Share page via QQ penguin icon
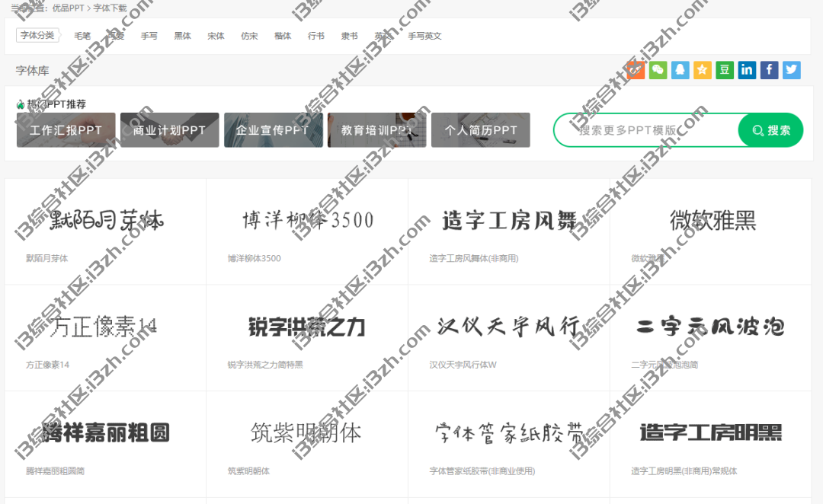 [x=680, y=70]
